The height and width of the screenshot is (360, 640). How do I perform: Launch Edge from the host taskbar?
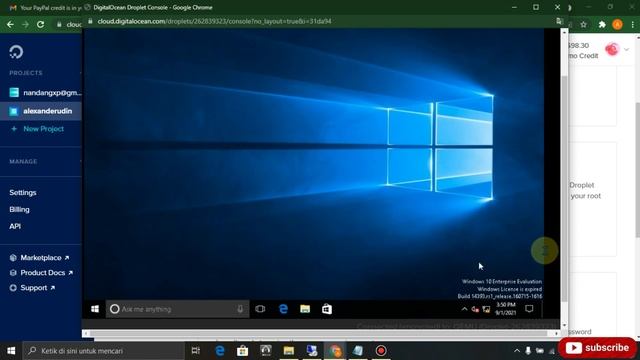pos(220,351)
